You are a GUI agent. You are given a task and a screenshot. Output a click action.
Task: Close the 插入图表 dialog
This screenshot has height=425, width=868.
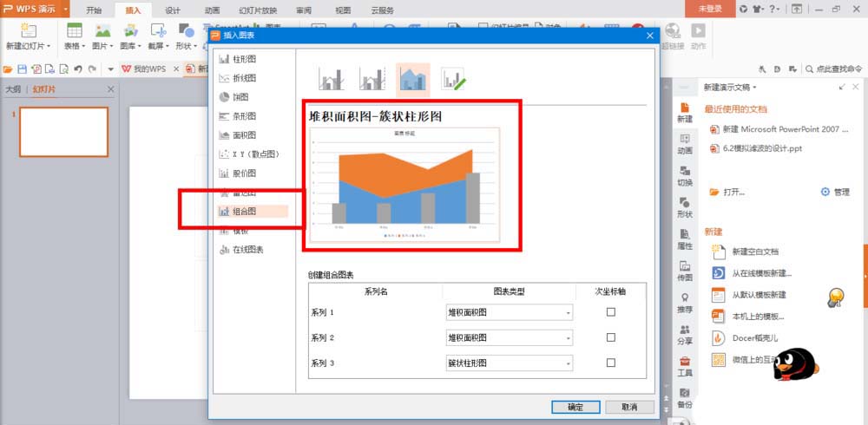click(x=650, y=36)
